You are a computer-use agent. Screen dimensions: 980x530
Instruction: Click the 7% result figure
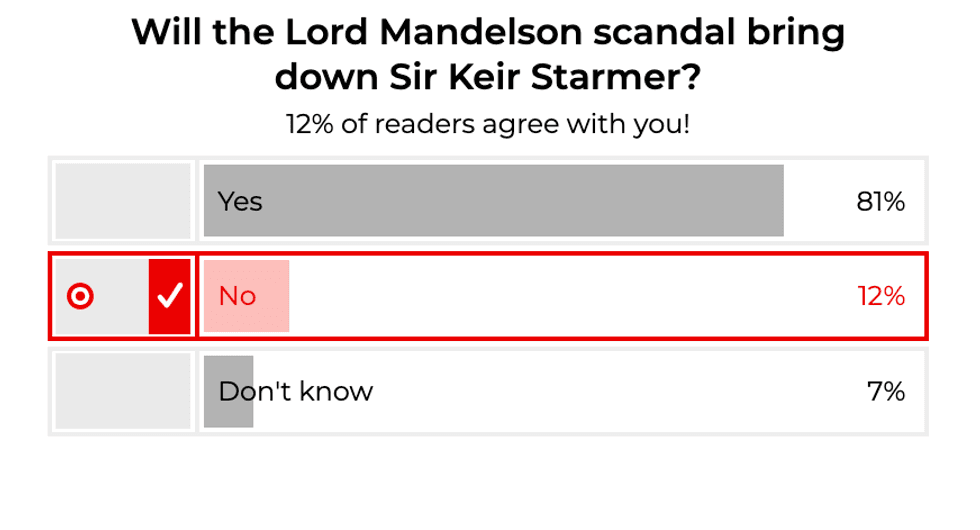pyautogui.click(x=886, y=391)
